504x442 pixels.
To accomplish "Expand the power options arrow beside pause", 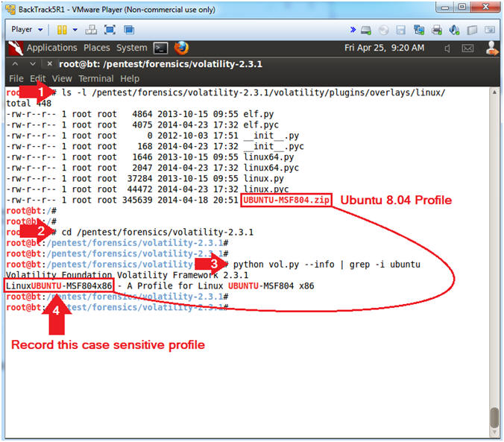I will [75, 30].
